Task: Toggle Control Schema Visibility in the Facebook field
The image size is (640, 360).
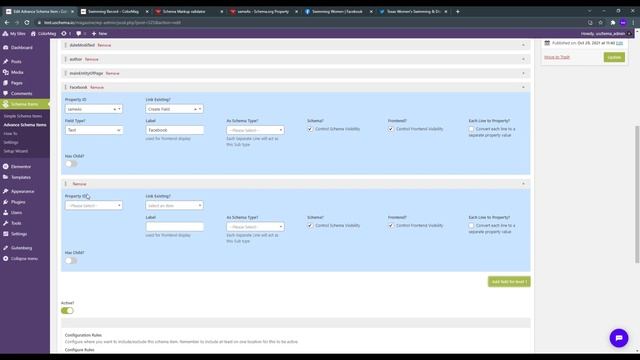Action: point(310,129)
